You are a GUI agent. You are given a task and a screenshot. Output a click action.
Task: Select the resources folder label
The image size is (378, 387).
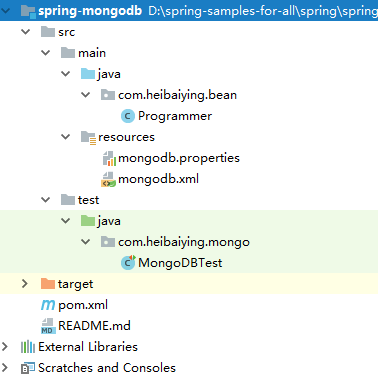pos(126,137)
